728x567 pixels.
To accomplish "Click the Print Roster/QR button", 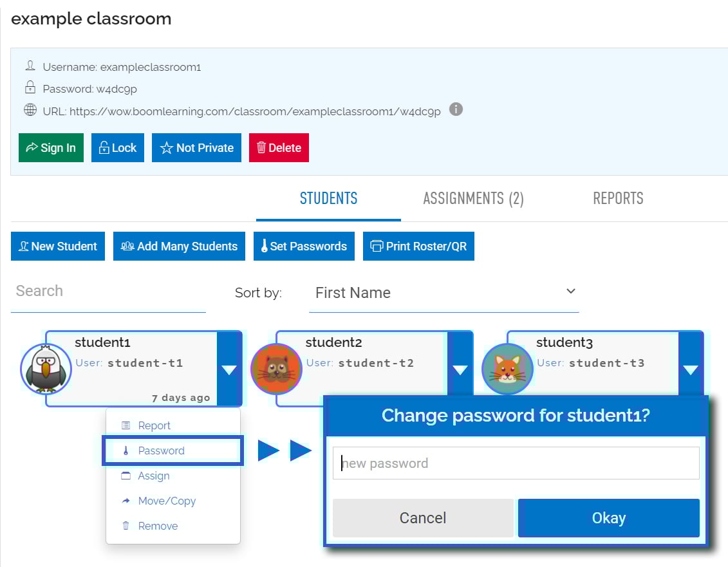I will [x=418, y=246].
